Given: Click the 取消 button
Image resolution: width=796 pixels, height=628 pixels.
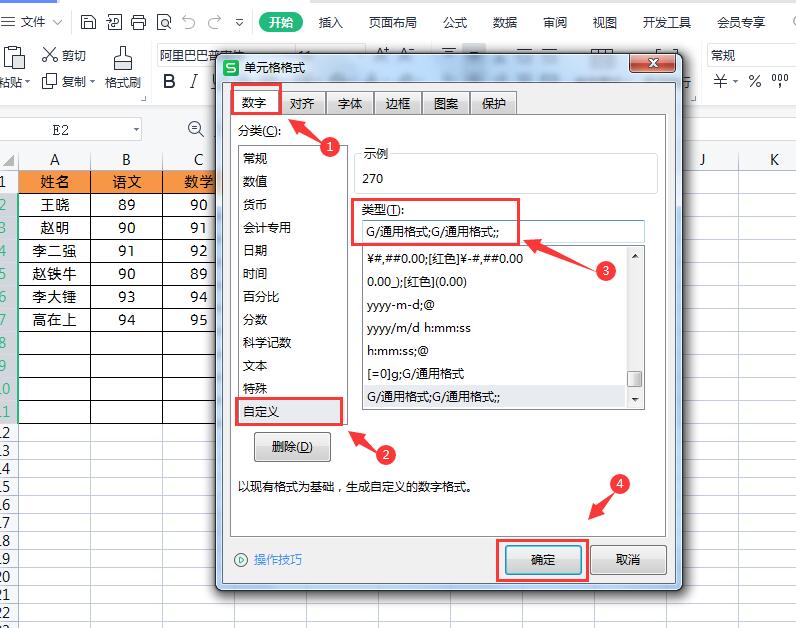Looking at the screenshot, I should [628, 559].
